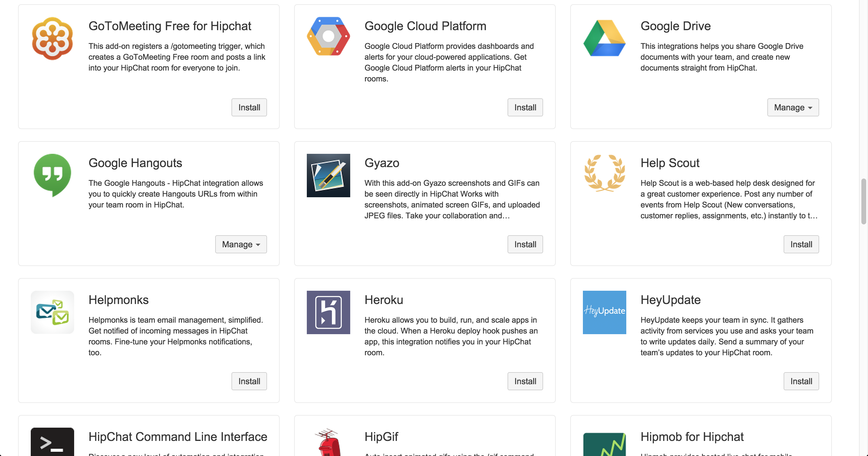Viewport: 868px width, 456px height.
Task: Click the green Google Hangouts icon
Action: point(52,175)
